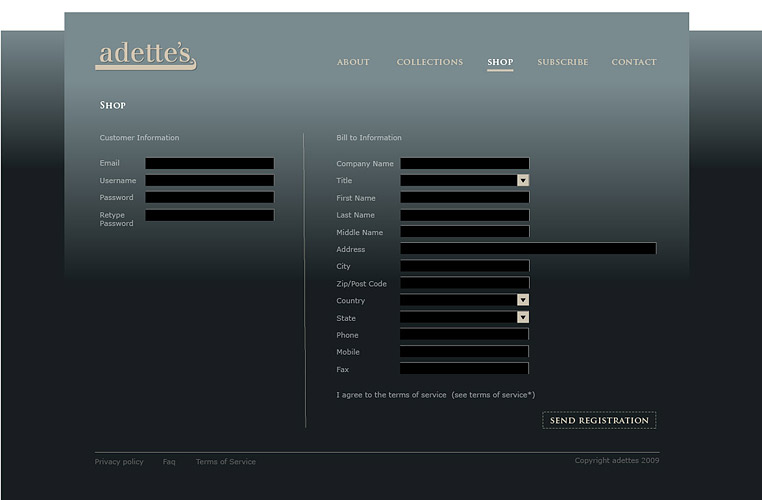Open the About page
The image size is (762, 500).
(x=353, y=62)
